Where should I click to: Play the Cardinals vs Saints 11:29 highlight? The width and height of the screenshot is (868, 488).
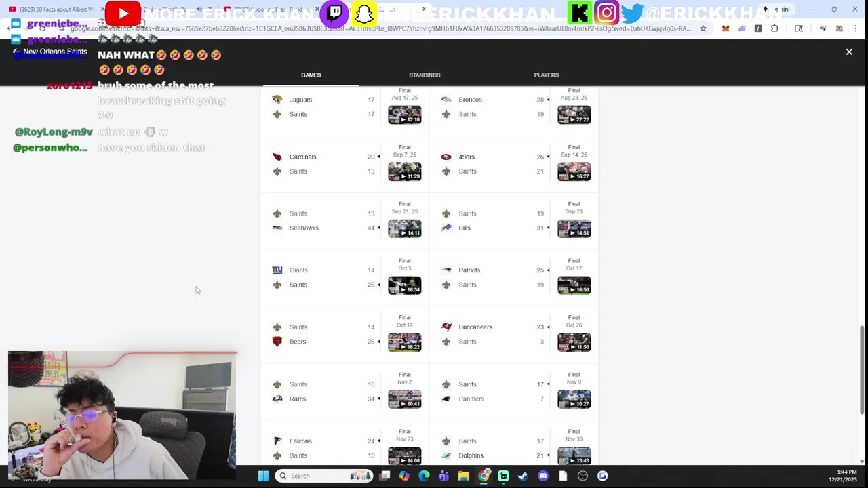pos(404,171)
